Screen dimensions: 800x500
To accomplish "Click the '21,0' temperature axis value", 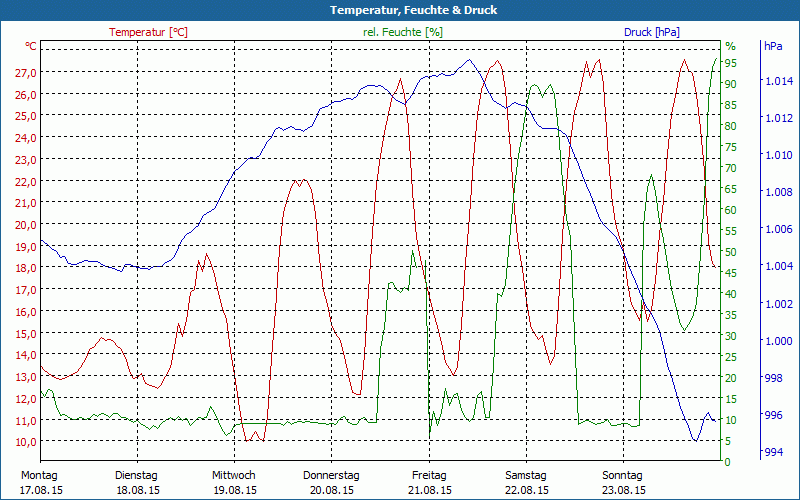I will pyautogui.click(x=26, y=204).
